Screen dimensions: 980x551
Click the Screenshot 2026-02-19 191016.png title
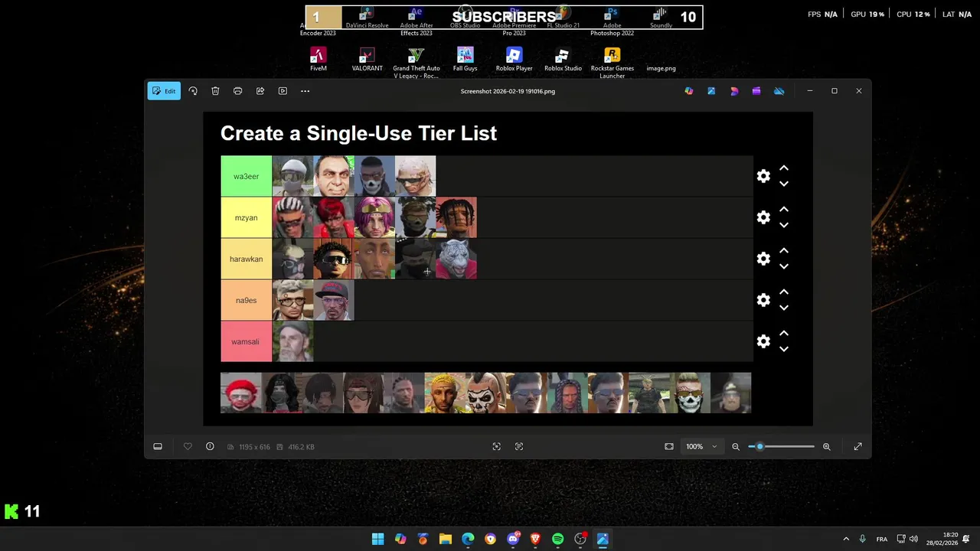pyautogui.click(x=508, y=91)
